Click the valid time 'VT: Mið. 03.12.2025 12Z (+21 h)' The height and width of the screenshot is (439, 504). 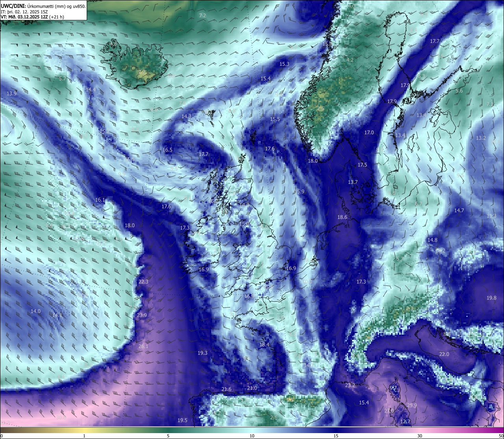click(33, 17)
